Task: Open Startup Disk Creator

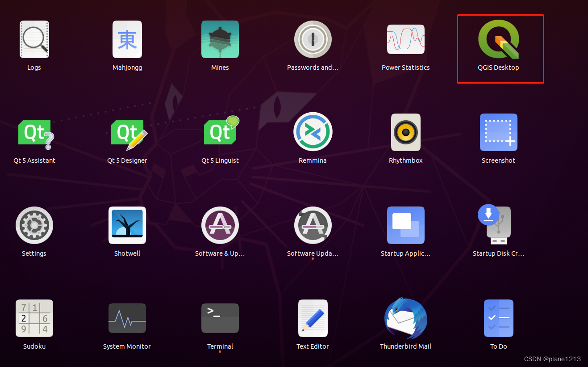Action: coord(498,225)
